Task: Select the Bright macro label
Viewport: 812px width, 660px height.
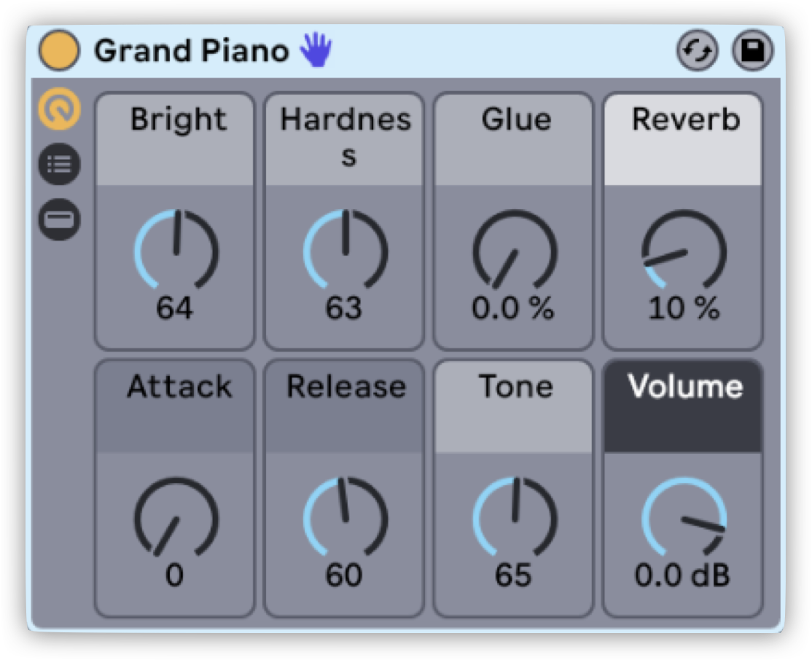Action: pyautogui.click(x=178, y=120)
